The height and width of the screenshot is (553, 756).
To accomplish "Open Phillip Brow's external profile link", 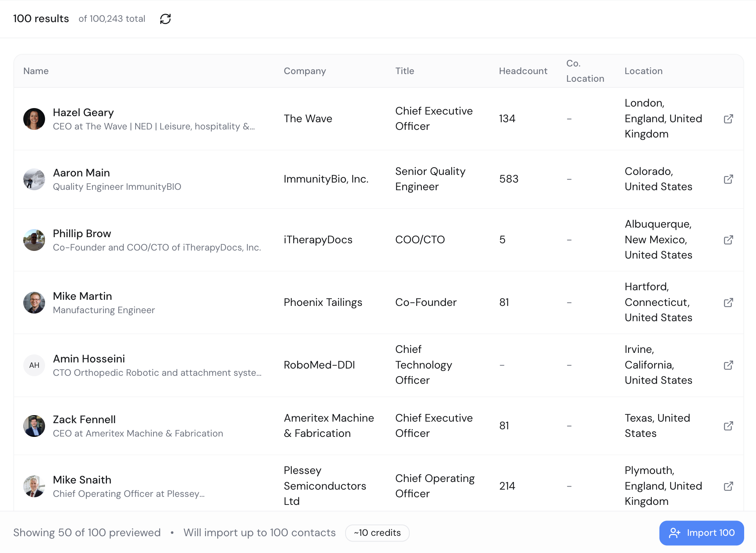I will click(729, 240).
